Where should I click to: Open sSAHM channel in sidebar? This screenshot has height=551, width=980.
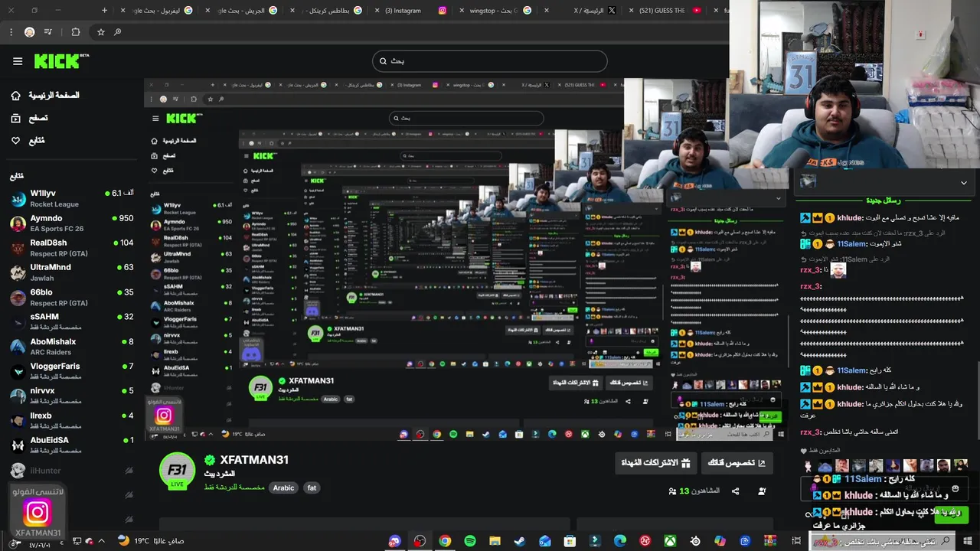(x=72, y=321)
